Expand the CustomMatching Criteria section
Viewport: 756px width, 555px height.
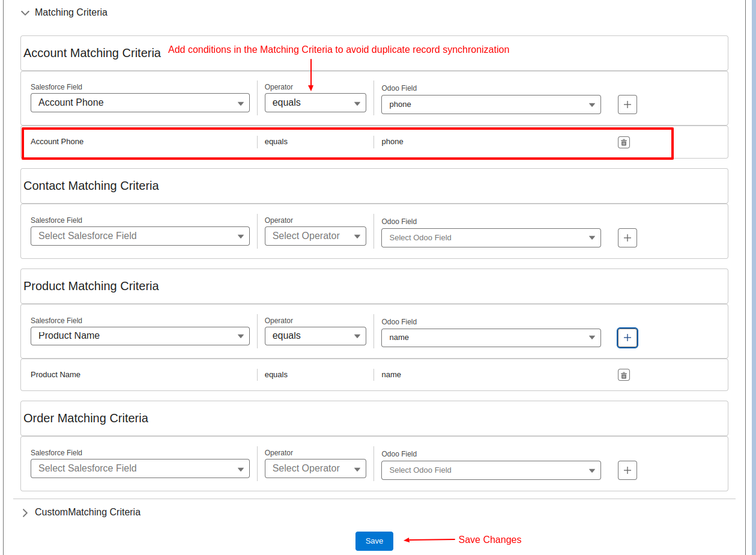pyautogui.click(x=25, y=512)
